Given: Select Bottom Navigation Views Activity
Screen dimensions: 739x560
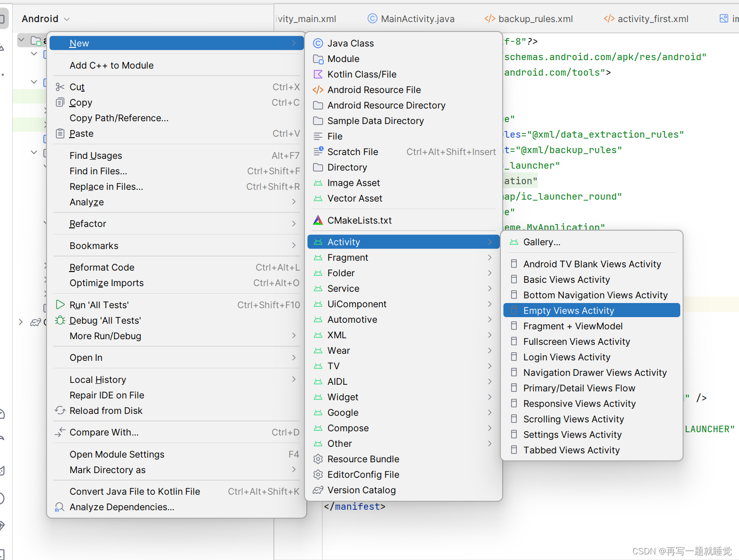Looking at the screenshot, I should pyautogui.click(x=591, y=295).
